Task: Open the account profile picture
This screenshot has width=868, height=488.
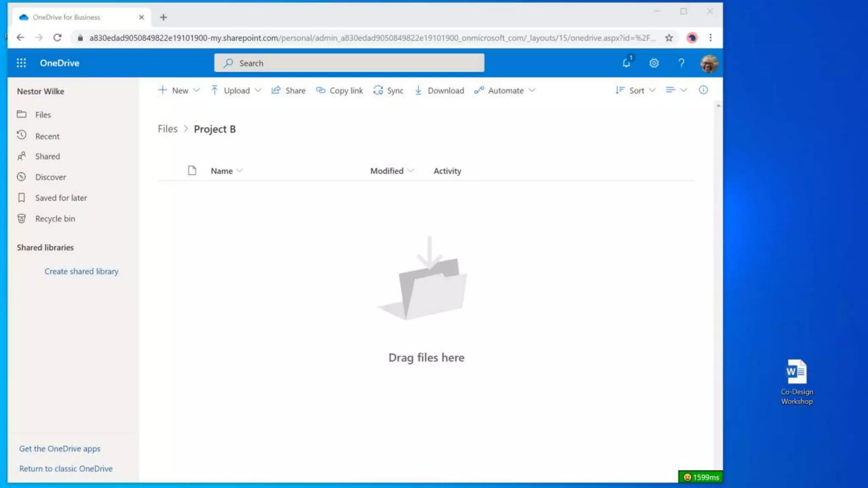Action: 709,64
